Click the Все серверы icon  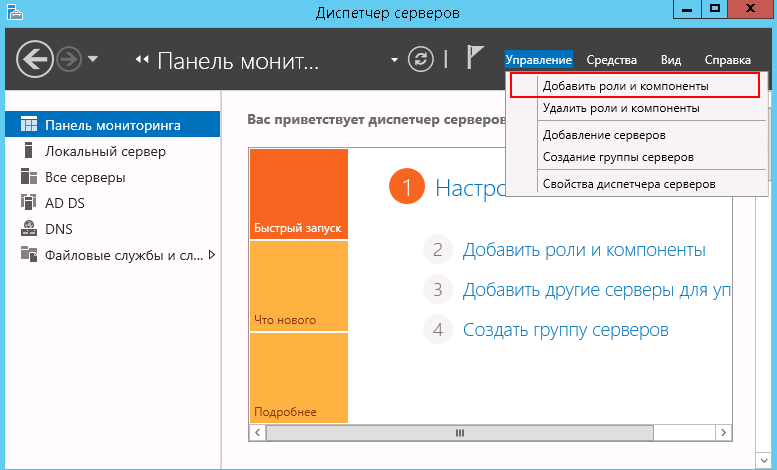coord(29,176)
